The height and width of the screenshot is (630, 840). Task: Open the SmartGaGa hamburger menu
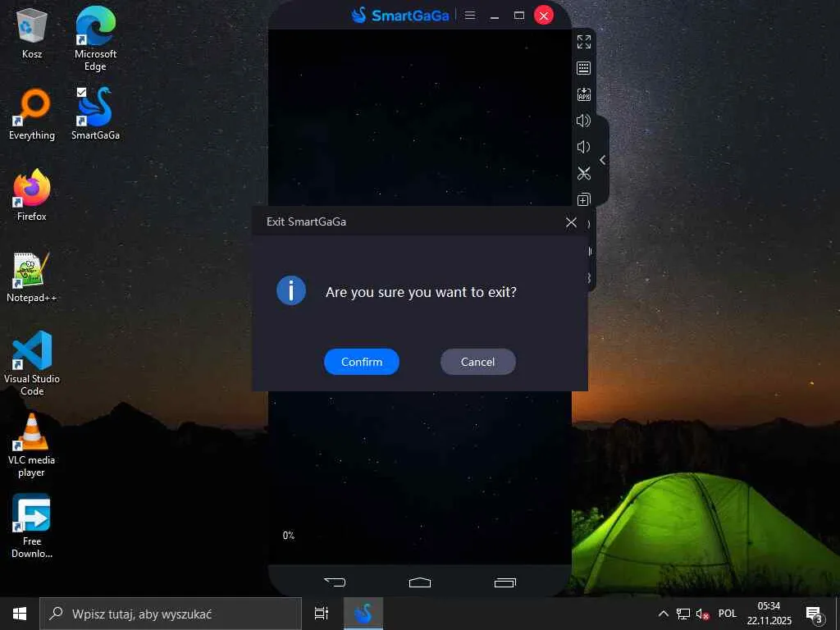pos(470,15)
